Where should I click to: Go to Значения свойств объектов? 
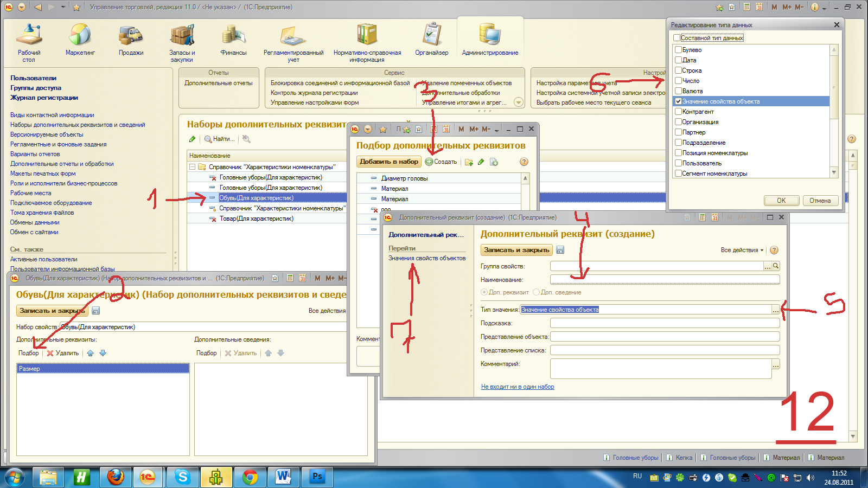click(x=427, y=258)
